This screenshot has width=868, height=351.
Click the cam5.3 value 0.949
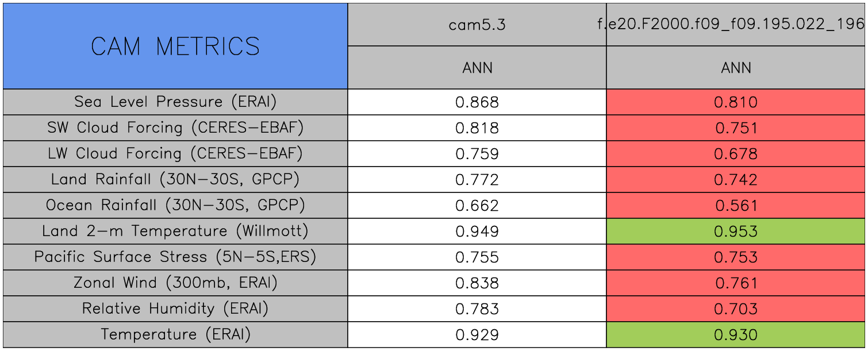(x=477, y=232)
